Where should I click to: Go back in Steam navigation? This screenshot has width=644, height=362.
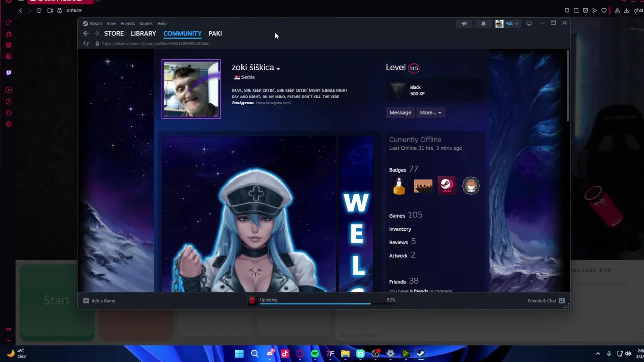86,33
